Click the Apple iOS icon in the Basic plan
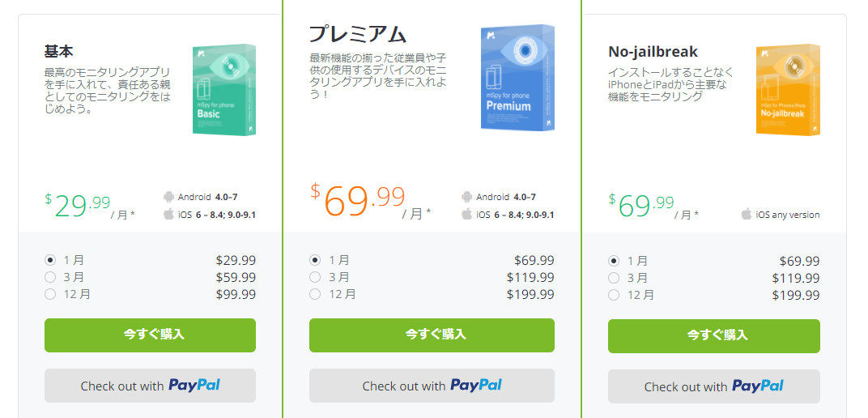This screenshot has width=868, height=418. [x=169, y=214]
